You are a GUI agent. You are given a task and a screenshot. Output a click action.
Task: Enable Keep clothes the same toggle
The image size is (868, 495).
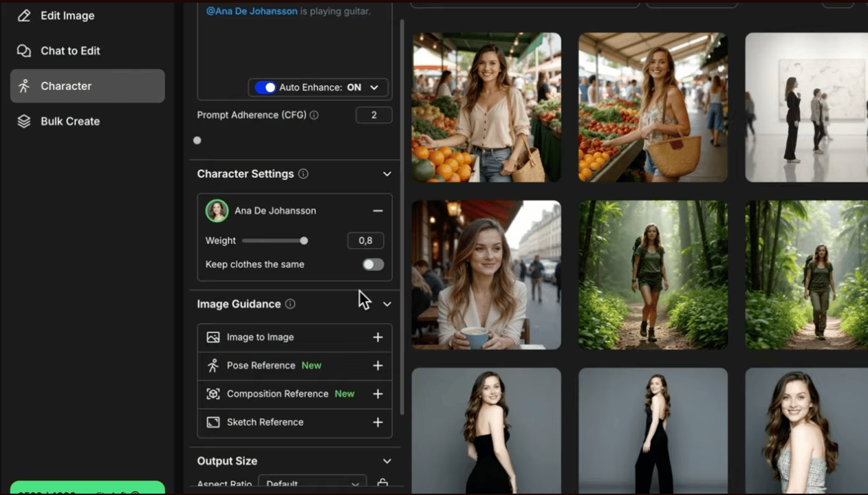click(x=373, y=265)
